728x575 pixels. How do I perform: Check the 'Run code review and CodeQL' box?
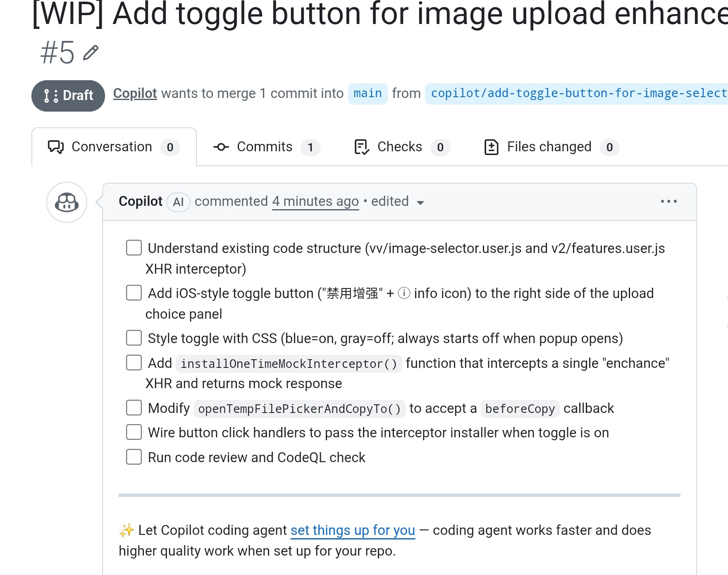point(134,457)
